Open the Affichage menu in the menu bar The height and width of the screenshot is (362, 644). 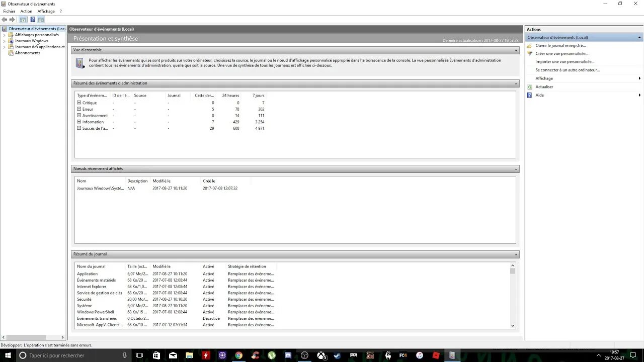pyautogui.click(x=46, y=11)
